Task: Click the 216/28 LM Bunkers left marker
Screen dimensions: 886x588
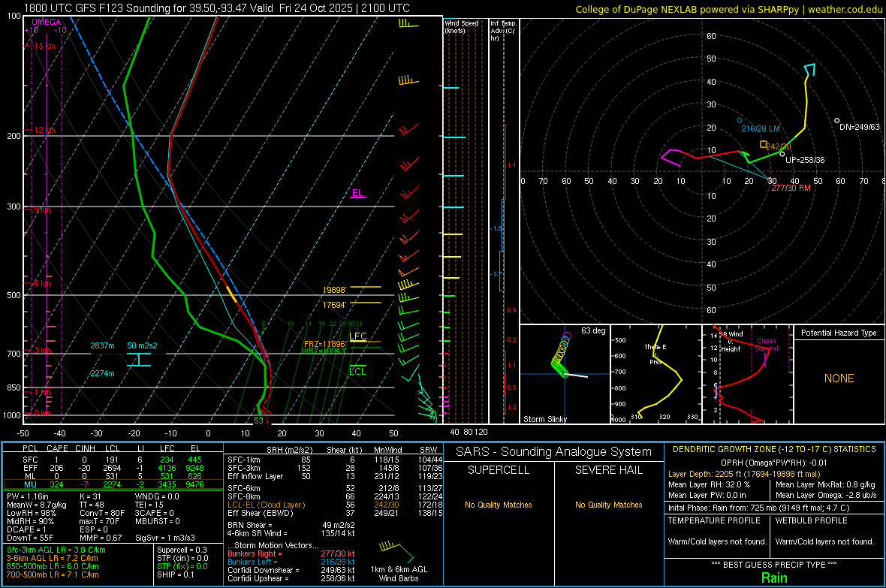Action: click(x=740, y=120)
